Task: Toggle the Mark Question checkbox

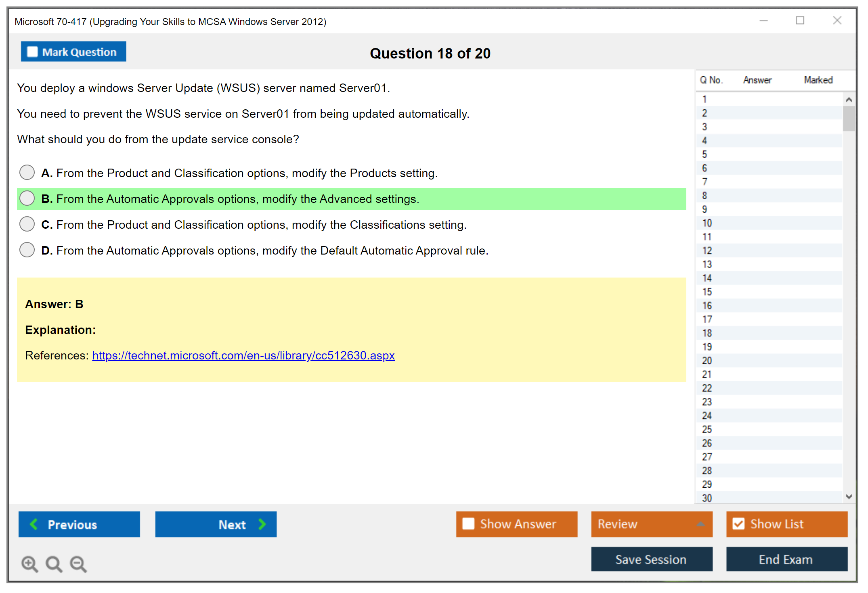Action: coord(32,52)
